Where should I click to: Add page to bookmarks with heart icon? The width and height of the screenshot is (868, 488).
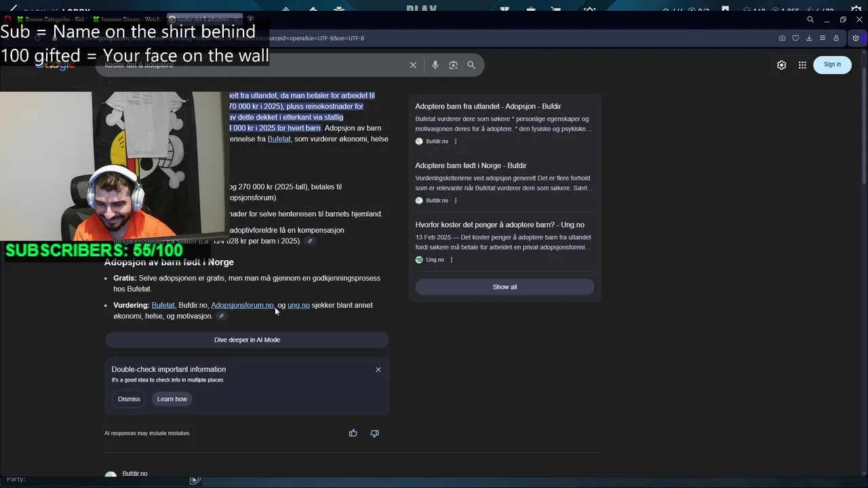point(795,38)
